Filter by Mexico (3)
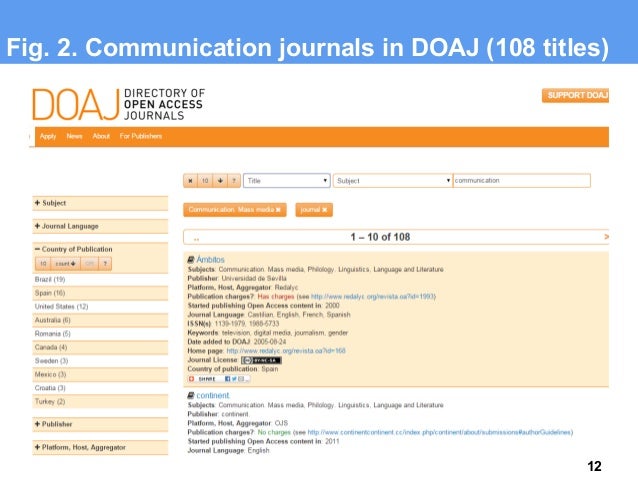This screenshot has width=638, height=479. coord(50,374)
